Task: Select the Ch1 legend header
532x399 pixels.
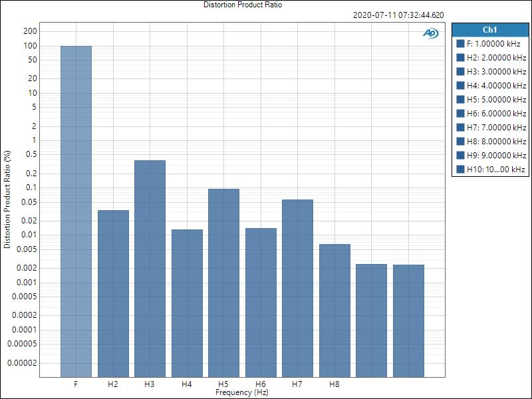Action: [x=490, y=30]
